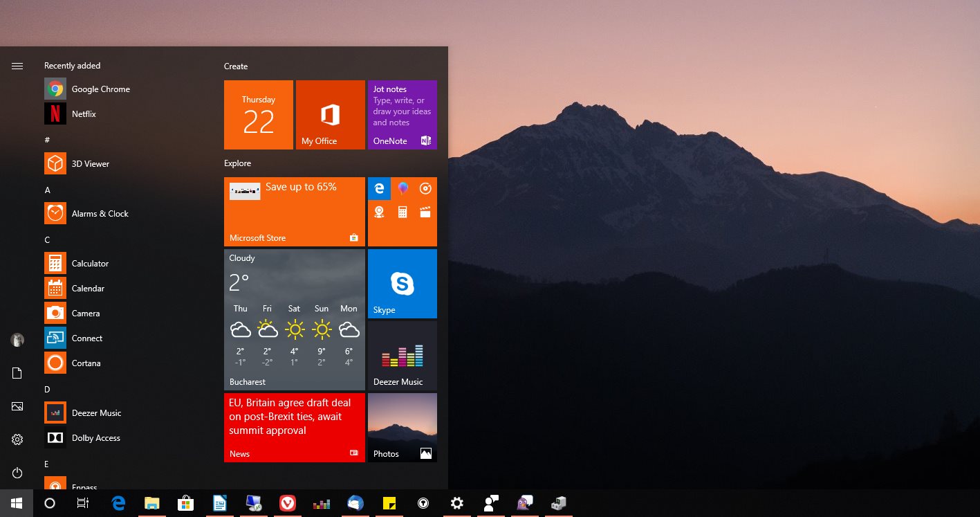This screenshot has width=980, height=517.
Task: Open the My Office tile
Action: click(331, 115)
